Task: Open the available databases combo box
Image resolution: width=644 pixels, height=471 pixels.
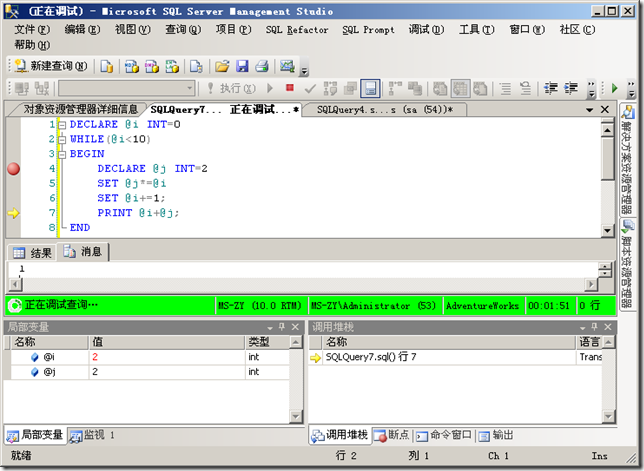Action: [126, 88]
